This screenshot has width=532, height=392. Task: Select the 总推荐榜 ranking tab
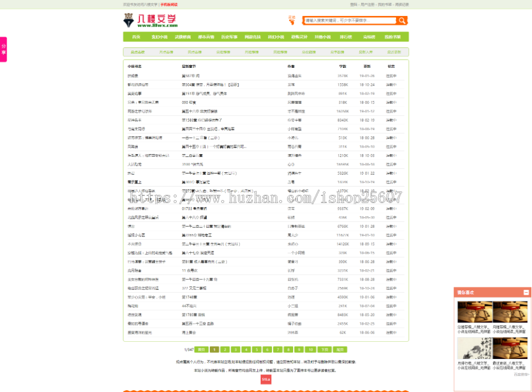[x=223, y=52]
